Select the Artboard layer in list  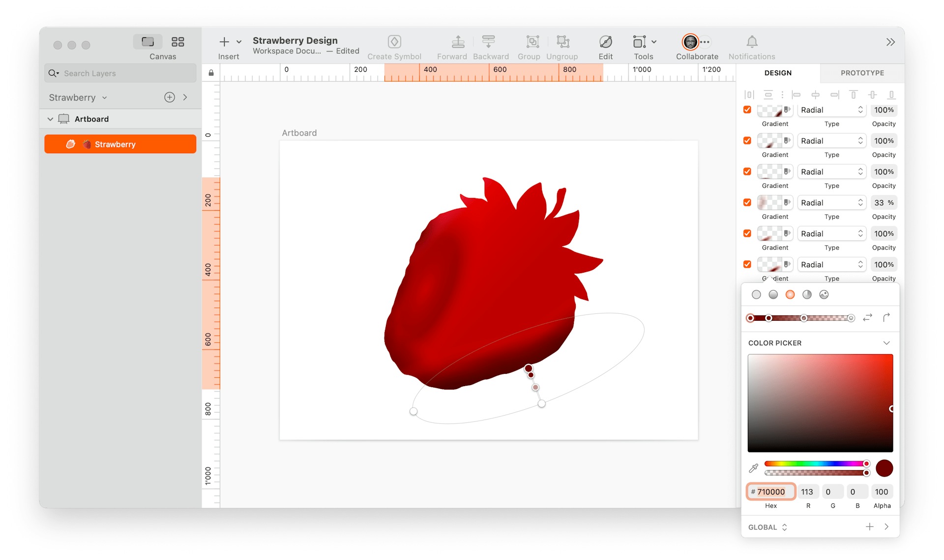(x=120, y=119)
